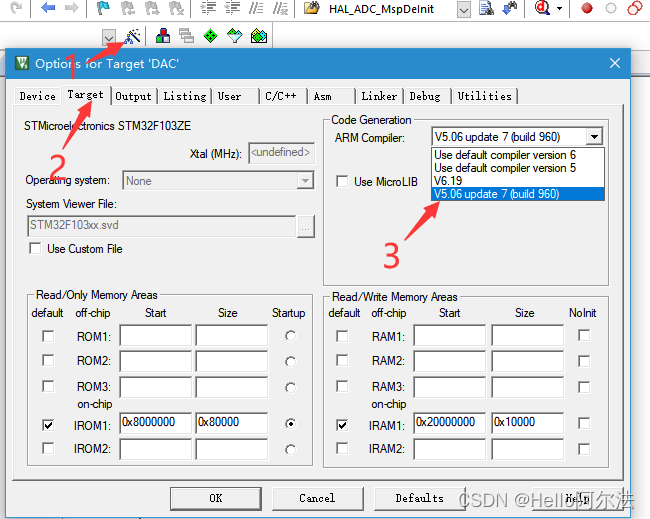Enable NoInit for IRAM1
The width and height of the screenshot is (650, 519).
click(584, 423)
